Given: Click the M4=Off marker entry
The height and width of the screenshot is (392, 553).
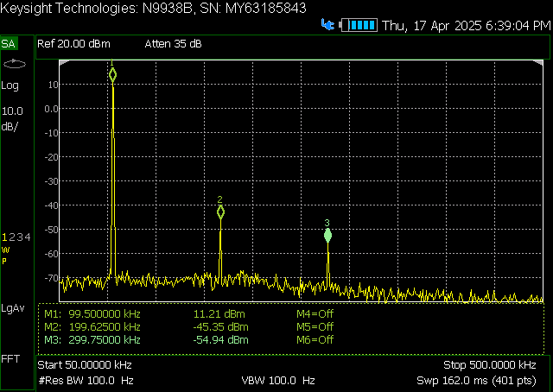Looking at the screenshot, I should tap(315, 313).
